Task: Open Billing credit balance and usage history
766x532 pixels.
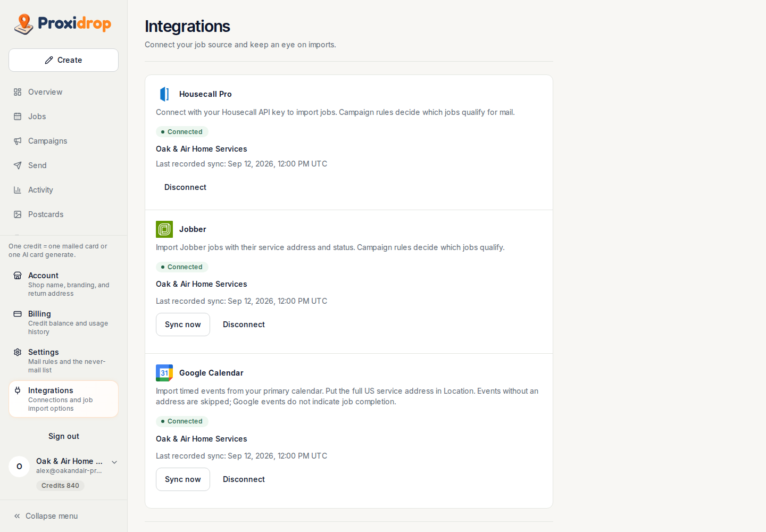Action: point(63,322)
